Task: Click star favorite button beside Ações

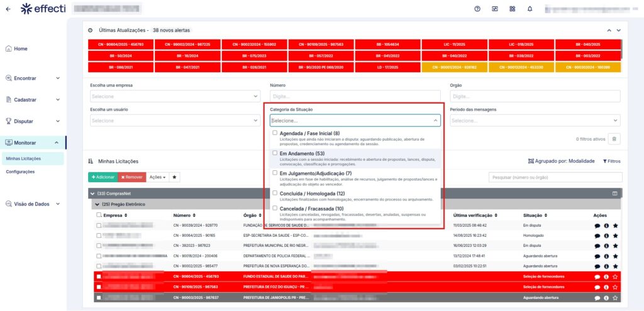Action: pos(174,177)
